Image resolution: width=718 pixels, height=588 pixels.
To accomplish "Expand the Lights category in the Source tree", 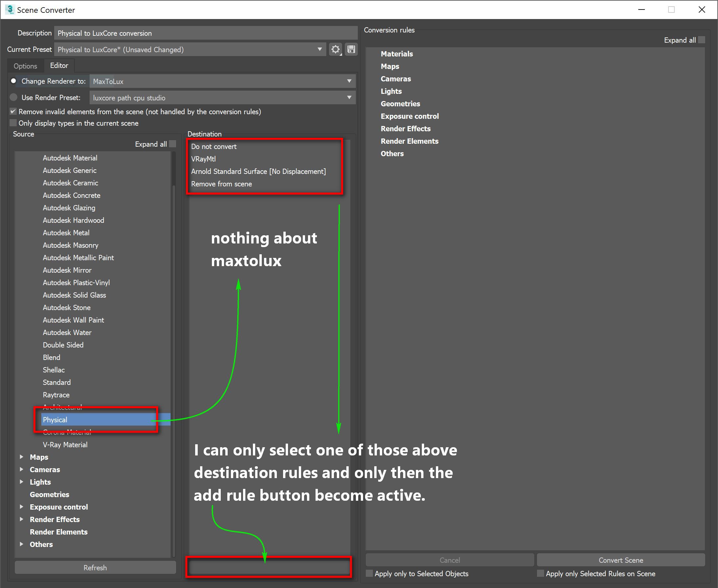I will pos(22,482).
